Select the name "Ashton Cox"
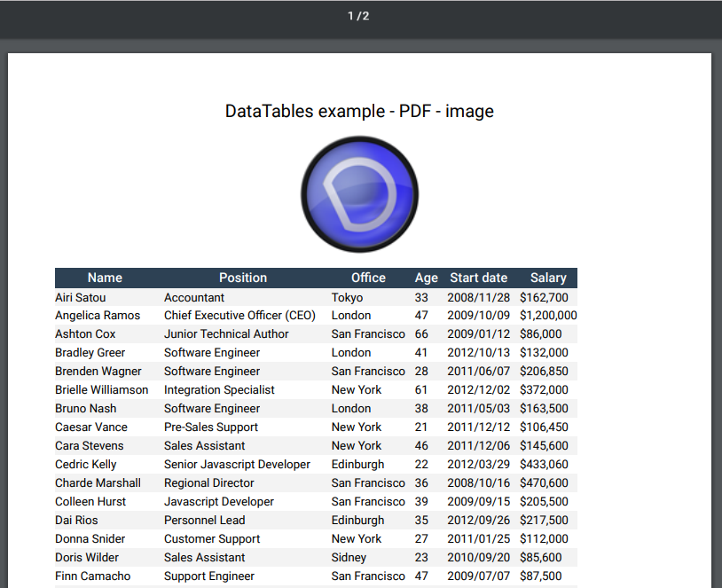This screenshot has width=722, height=588. (x=85, y=333)
